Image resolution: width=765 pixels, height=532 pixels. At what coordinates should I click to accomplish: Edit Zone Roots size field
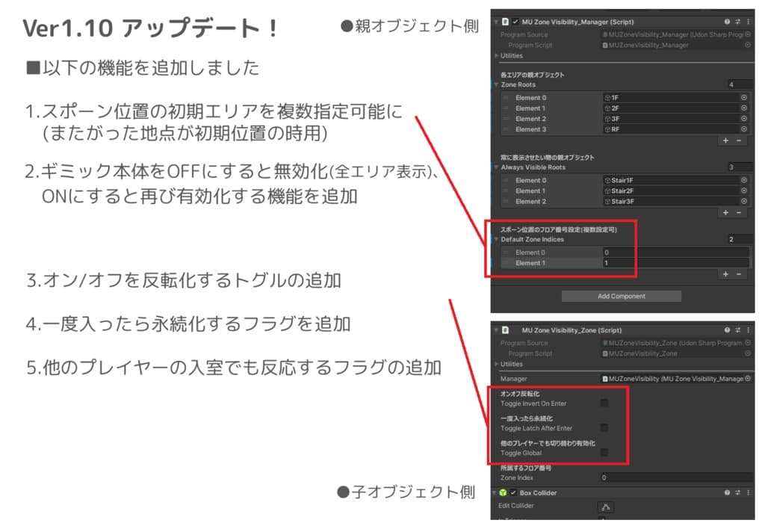739,84
